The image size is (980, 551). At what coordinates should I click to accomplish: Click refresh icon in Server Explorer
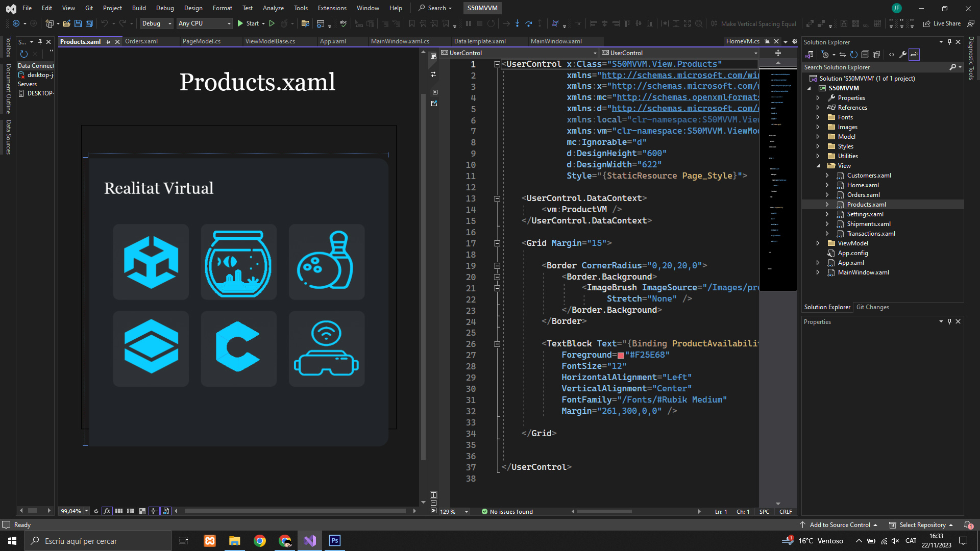pyautogui.click(x=23, y=54)
